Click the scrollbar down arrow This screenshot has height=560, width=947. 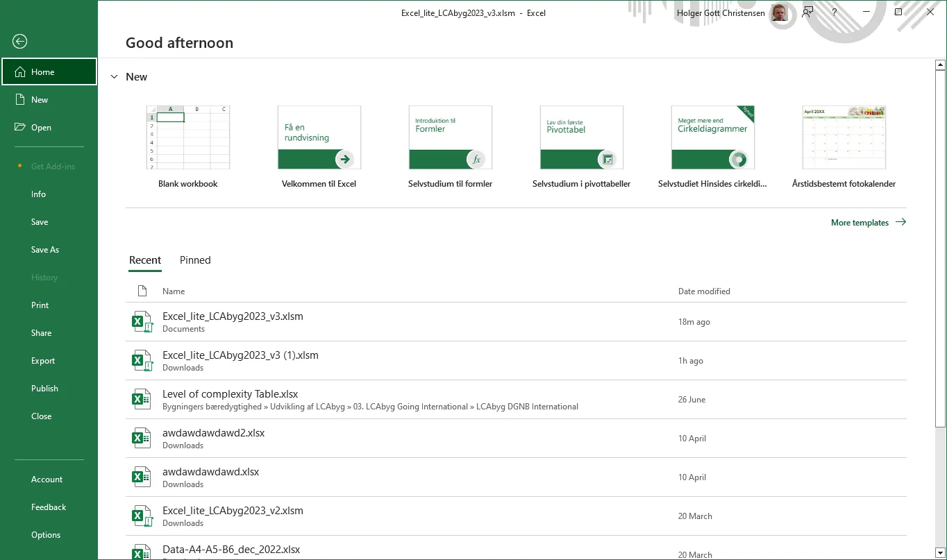[941, 552]
